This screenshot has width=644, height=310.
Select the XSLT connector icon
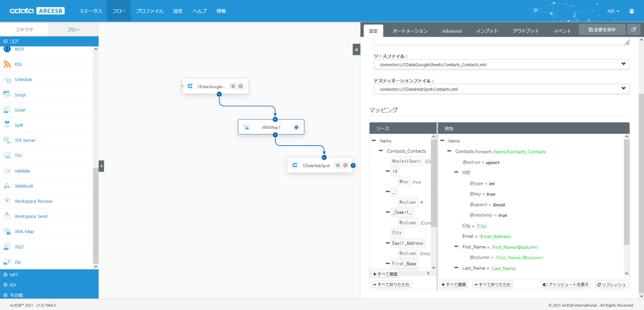pyautogui.click(x=7, y=247)
